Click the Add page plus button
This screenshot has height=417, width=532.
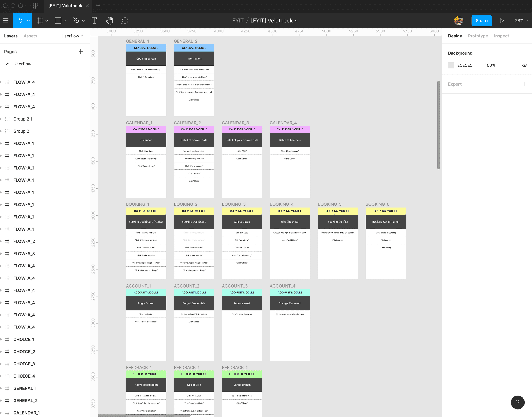coord(81,51)
